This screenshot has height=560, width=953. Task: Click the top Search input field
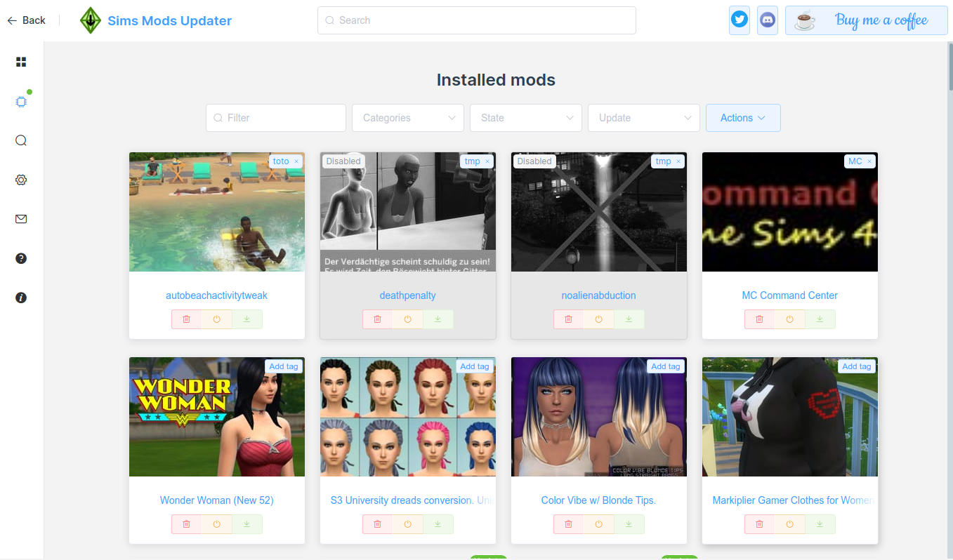click(477, 20)
